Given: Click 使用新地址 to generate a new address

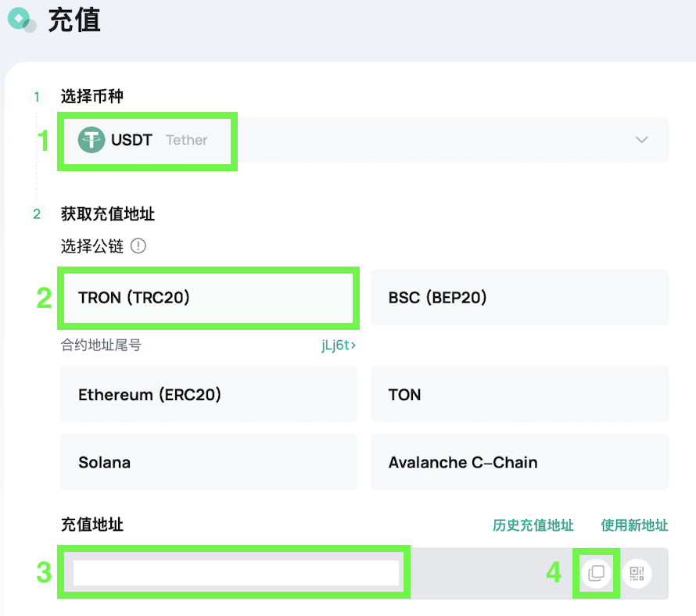Looking at the screenshot, I should point(634,525).
